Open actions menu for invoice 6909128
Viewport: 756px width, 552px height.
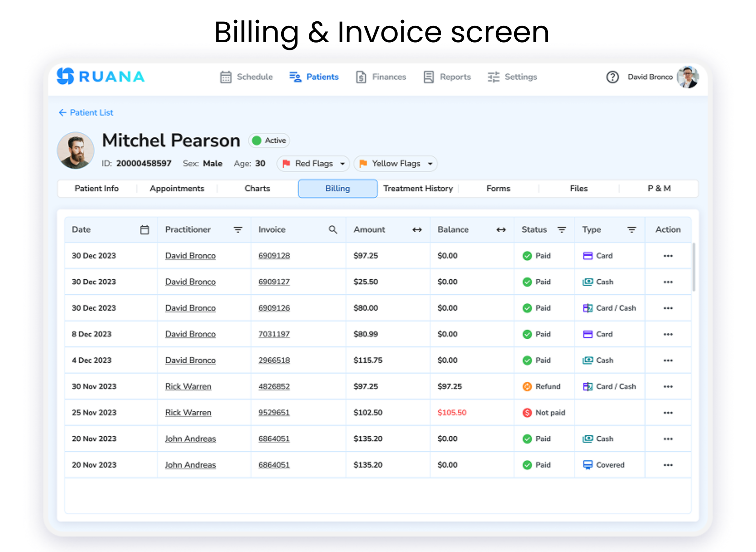[x=668, y=256]
